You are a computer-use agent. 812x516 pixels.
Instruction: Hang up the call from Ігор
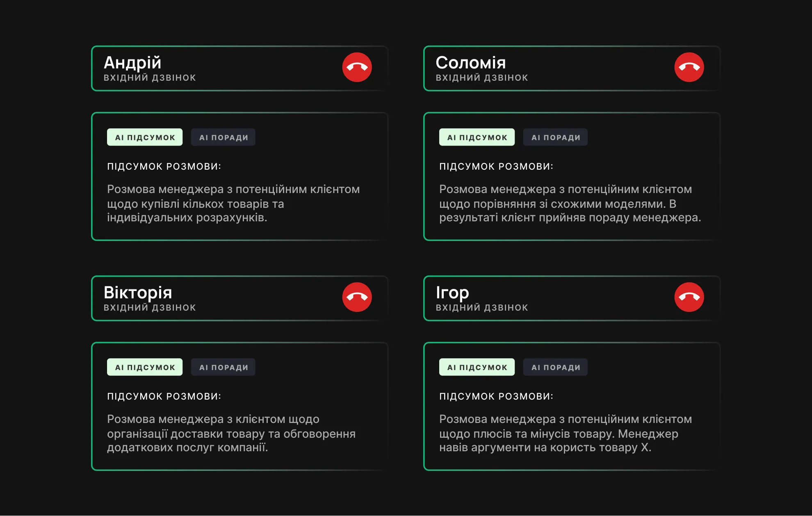point(689,297)
